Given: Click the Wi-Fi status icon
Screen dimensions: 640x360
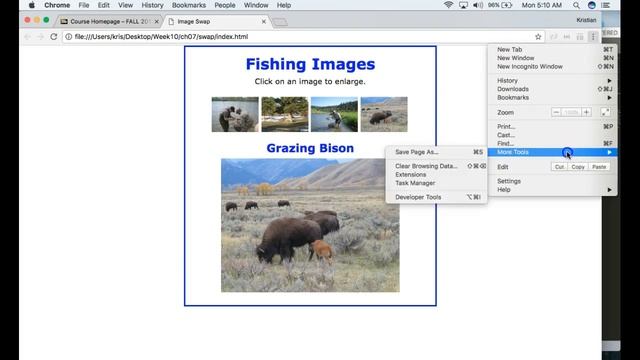Looking at the screenshot, I should click(x=448, y=5).
